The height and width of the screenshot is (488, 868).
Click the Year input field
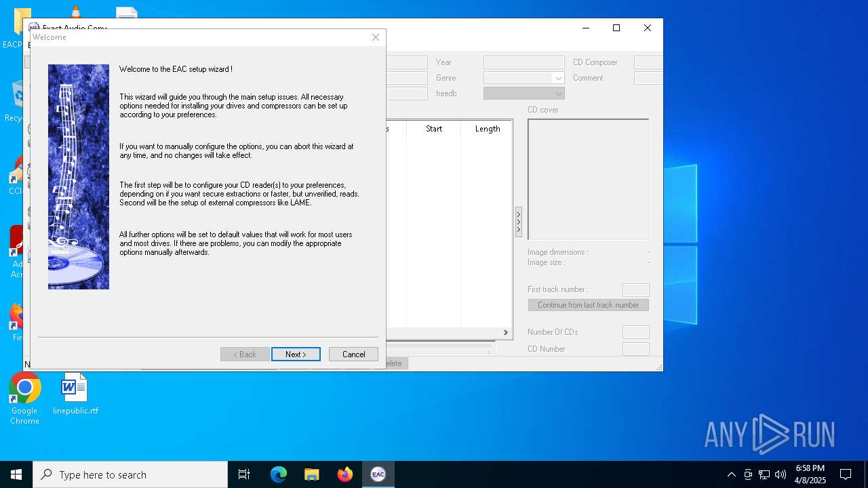[x=524, y=62]
